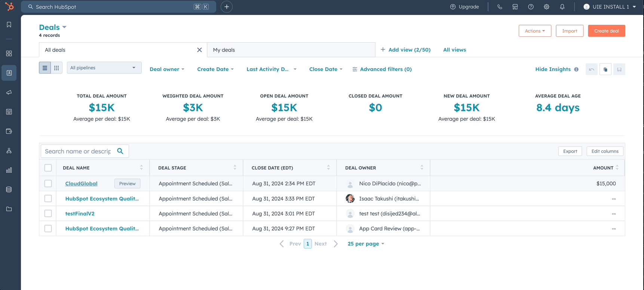
Task: Click Hide Insights info icon
Action: [576, 69]
